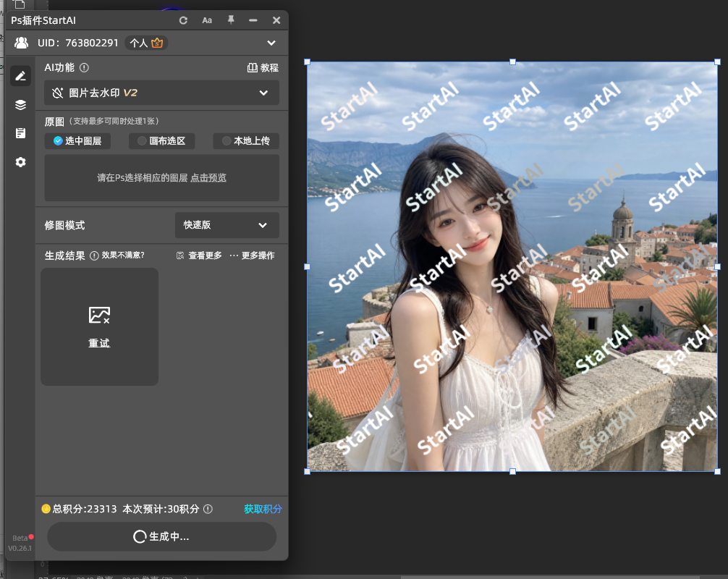The height and width of the screenshot is (579, 728).
Task: Click the top-left corner transform handle
Action: pos(307,62)
